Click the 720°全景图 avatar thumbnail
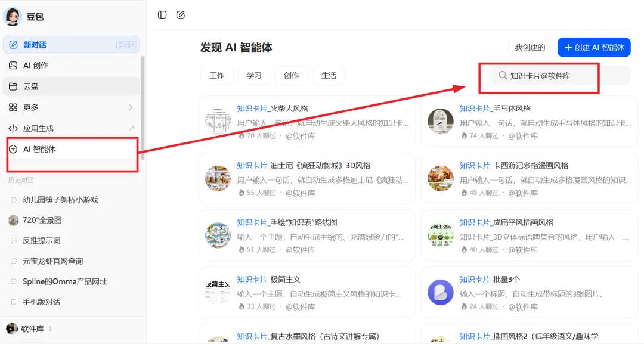This screenshot has width=644, height=344. (14, 220)
